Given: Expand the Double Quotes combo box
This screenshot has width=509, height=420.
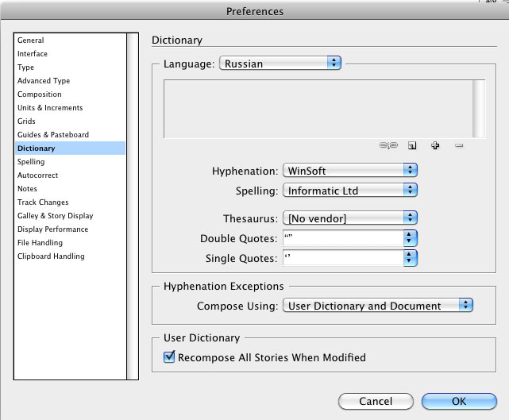Looking at the screenshot, I should click(x=411, y=238).
